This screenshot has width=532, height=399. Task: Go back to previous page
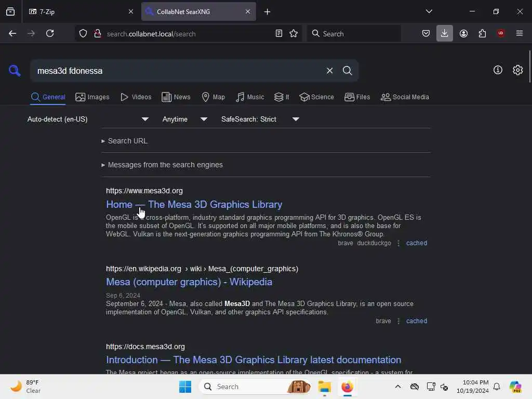[12, 33]
